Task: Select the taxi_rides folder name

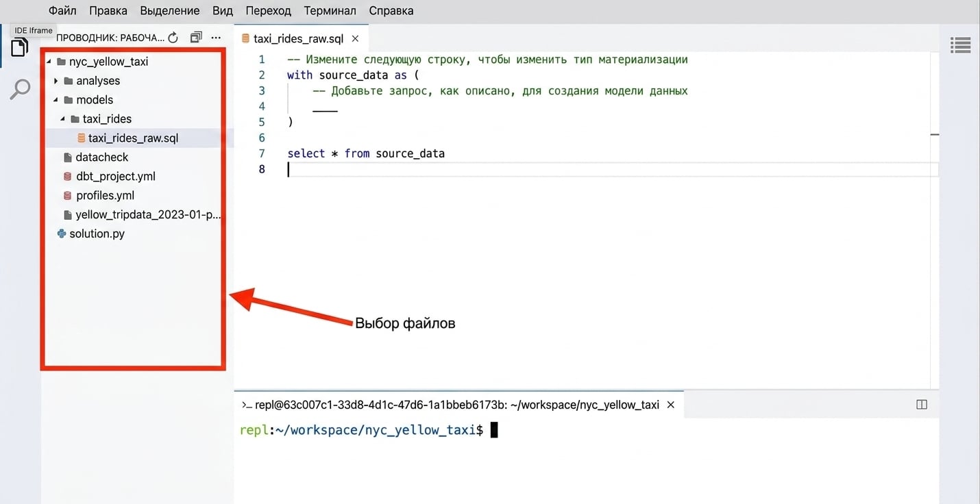Action: click(107, 119)
